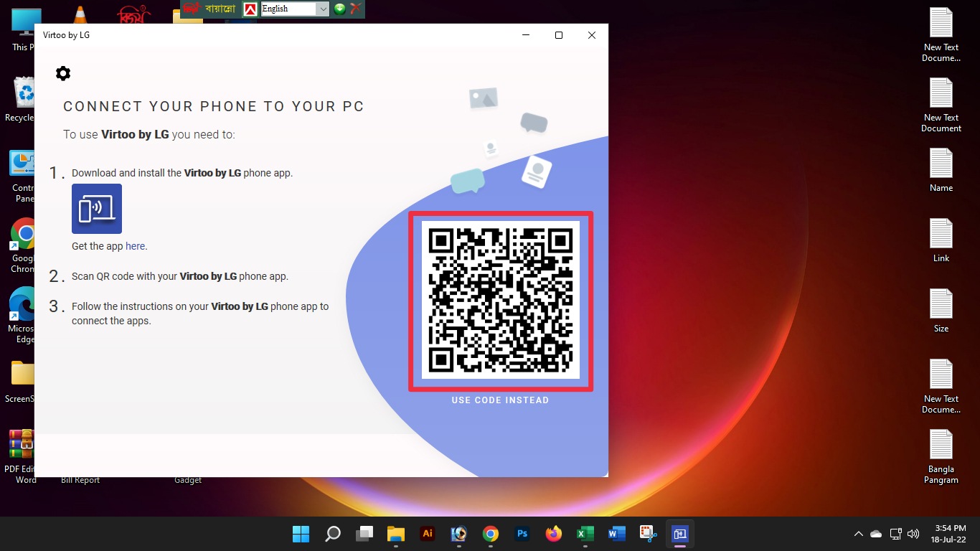The height and width of the screenshot is (551, 980).
Task: Close the Bijoy toolbar with red X
Action: 356,9
